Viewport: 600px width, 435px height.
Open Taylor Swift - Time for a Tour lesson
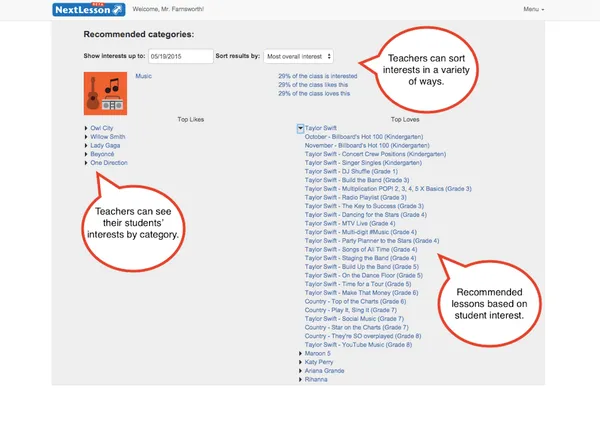tap(358, 284)
